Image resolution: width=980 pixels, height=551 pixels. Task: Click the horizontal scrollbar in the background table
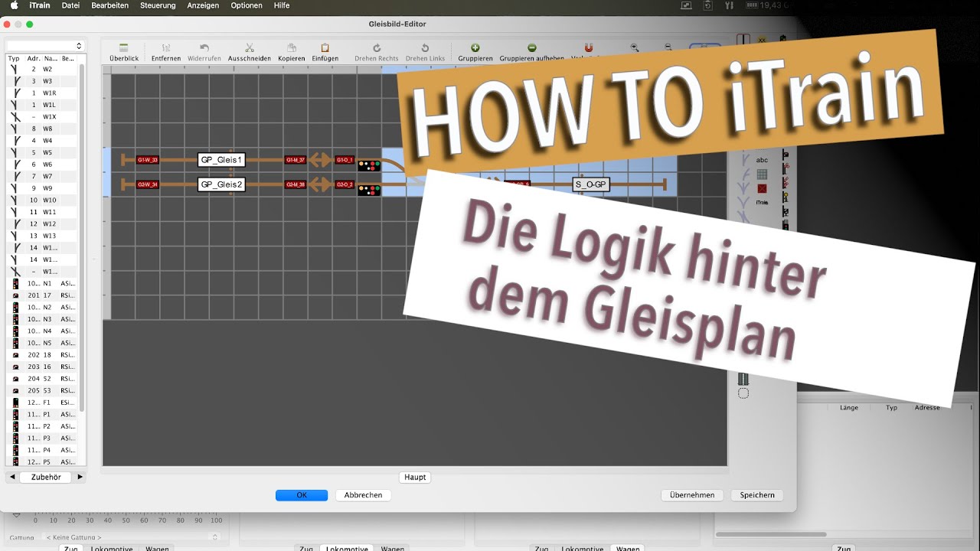click(x=771, y=534)
